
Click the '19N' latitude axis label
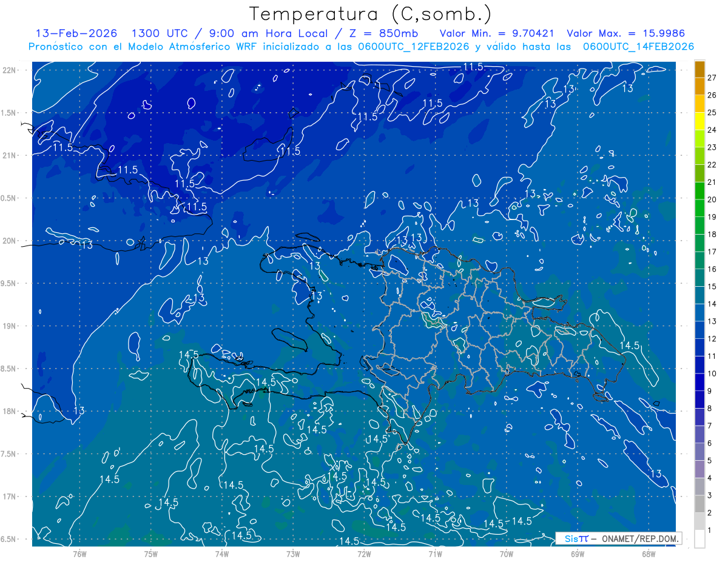pos(10,326)
